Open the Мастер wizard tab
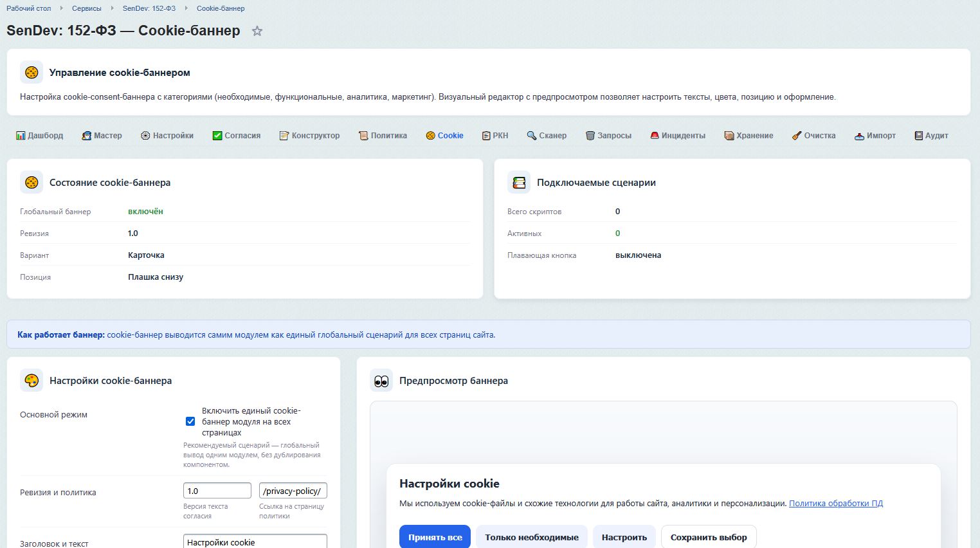The height and width of the screenshot is (548, 980). (x=102, y=136)
